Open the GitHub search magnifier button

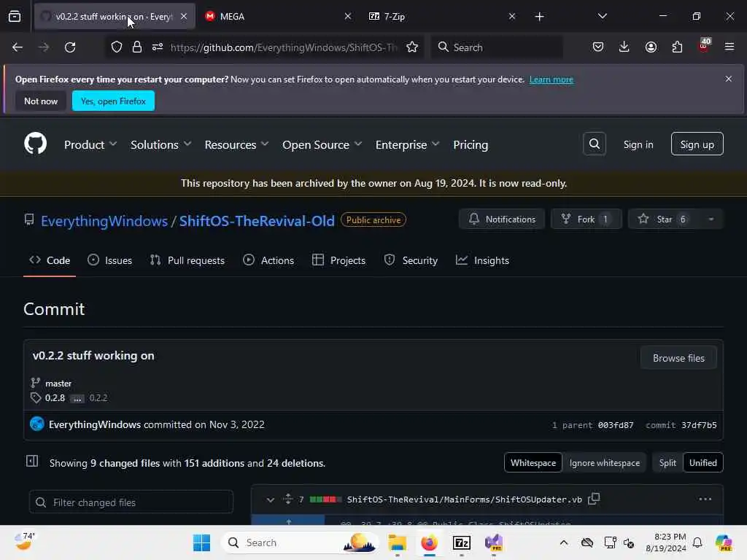[x=594, y=144]
